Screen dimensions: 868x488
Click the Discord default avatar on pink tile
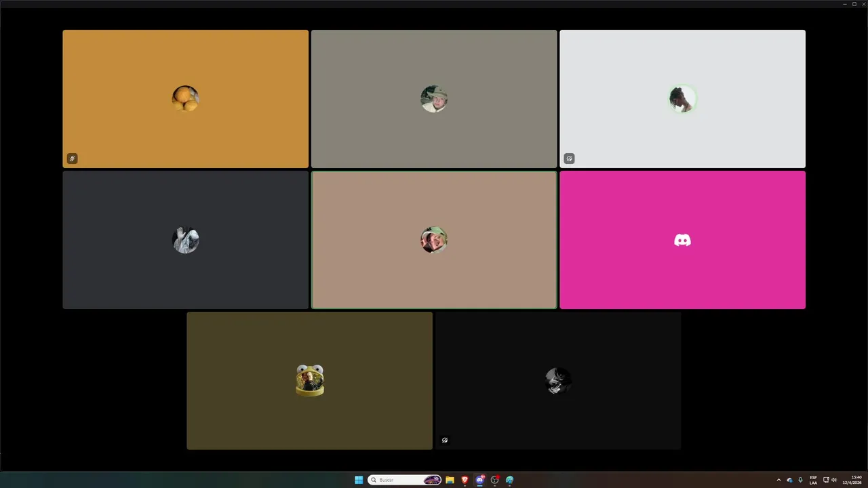[x=682, y=240]
